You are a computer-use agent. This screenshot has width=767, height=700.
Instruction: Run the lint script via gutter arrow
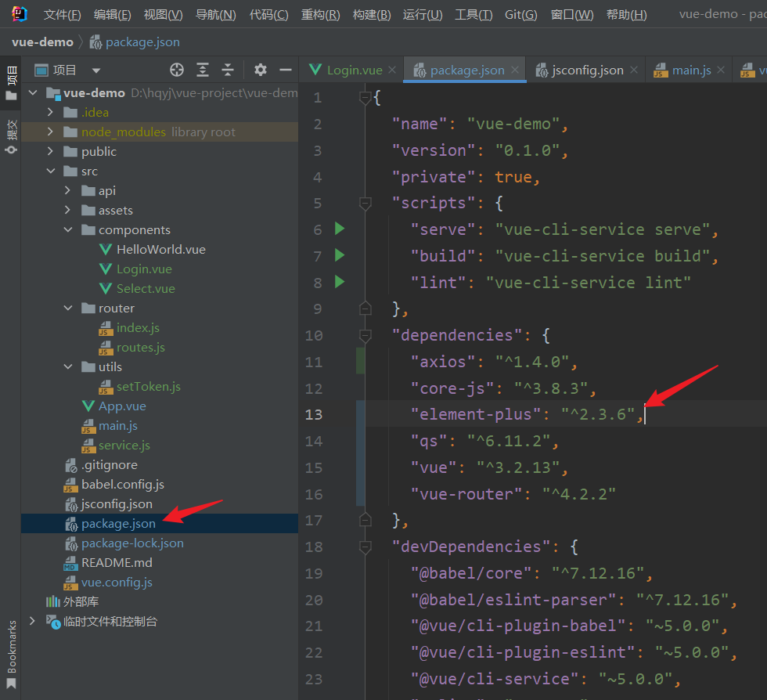pos(339,281)
